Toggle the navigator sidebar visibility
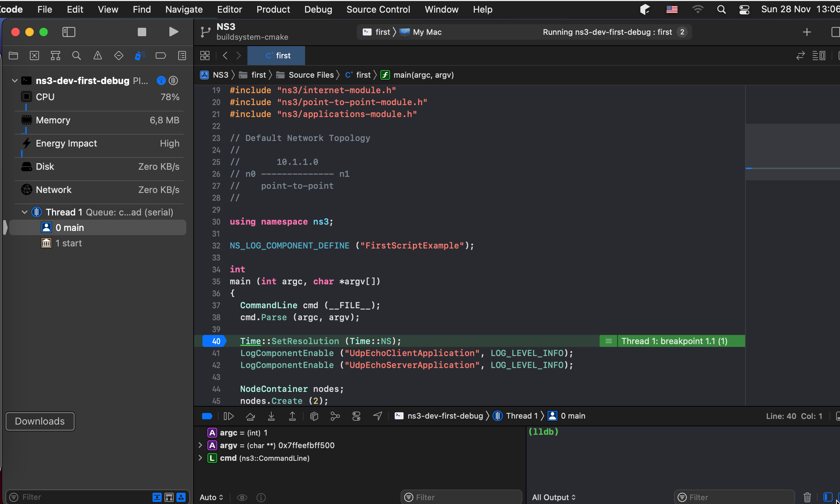 [x=69, y=32]
